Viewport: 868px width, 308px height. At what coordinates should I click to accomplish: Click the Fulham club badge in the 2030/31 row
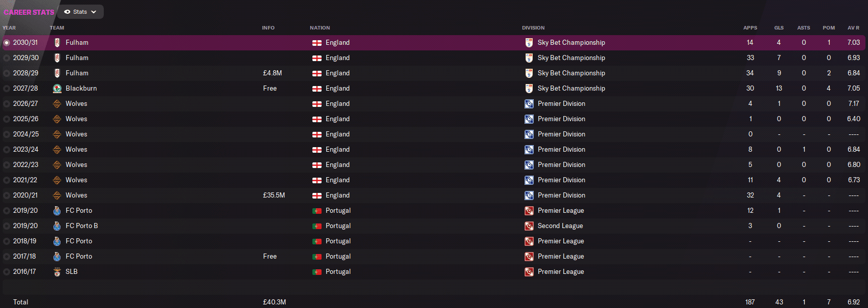[57, 43]
